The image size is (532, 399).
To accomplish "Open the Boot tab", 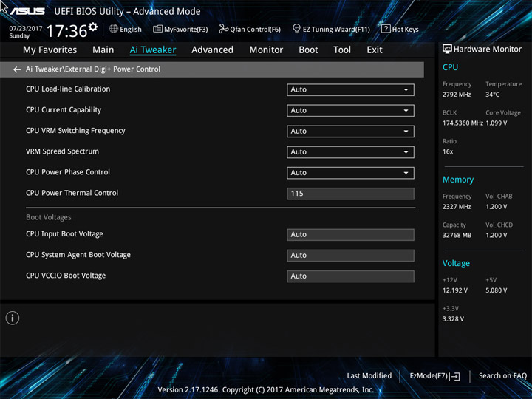I will 308,50.
